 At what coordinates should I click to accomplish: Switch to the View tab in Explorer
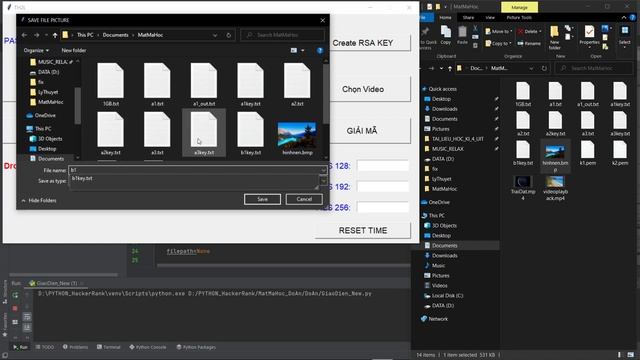click(x=490, y=18)
